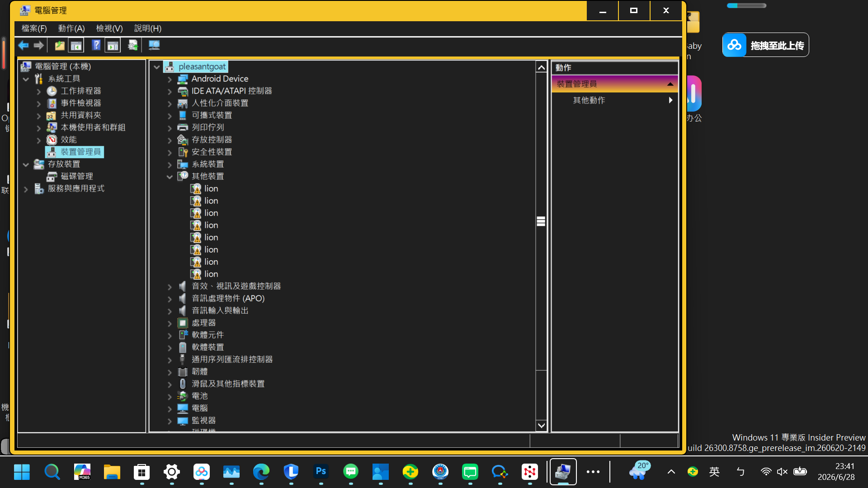Image resolution: width=868 pixels, height=488 pixels.
Task: Show hidden tray icons chevron
Action: [x=671, y=472]
